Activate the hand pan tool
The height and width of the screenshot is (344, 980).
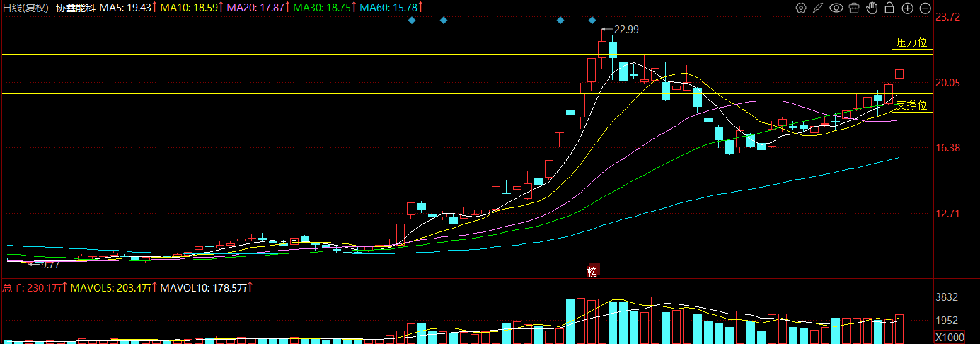pos(872,8)
